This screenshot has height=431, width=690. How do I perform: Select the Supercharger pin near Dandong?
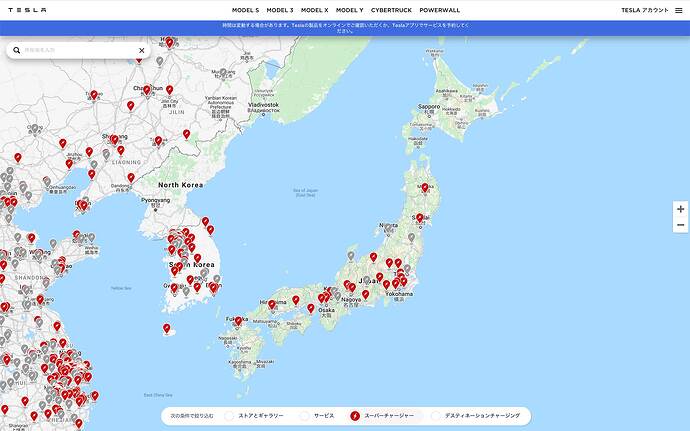click(x=131, y=178)
